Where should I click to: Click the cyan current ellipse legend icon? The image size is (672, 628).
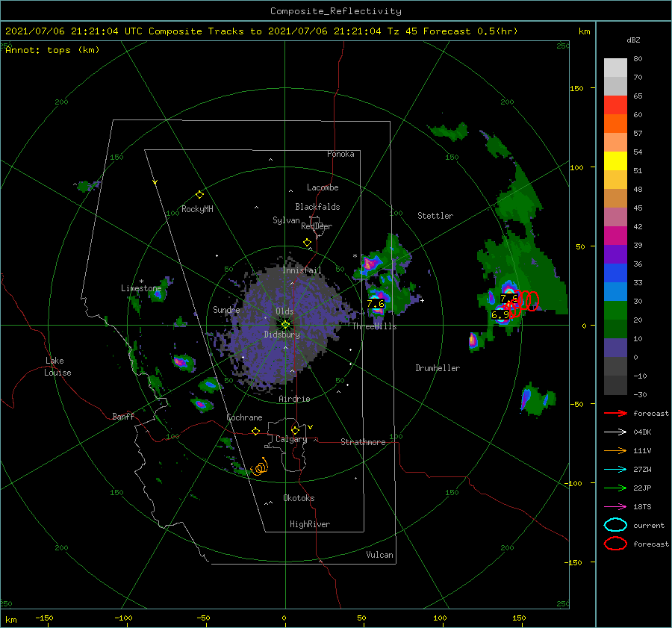pyautogui.click(x=615, y=525)
